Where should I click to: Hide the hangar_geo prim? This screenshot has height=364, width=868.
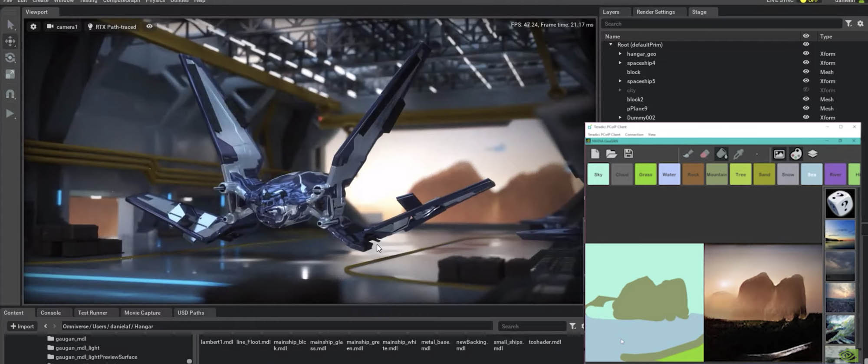(x=806, y=53)
